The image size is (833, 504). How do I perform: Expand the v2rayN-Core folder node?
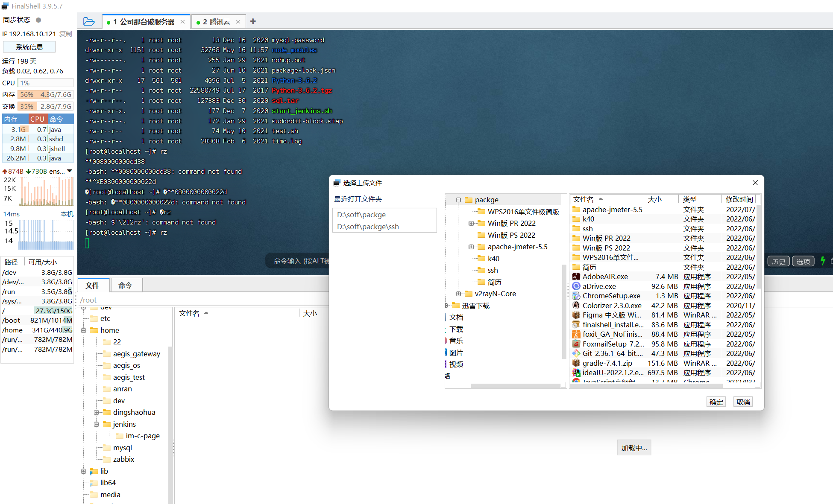point(458,294)
